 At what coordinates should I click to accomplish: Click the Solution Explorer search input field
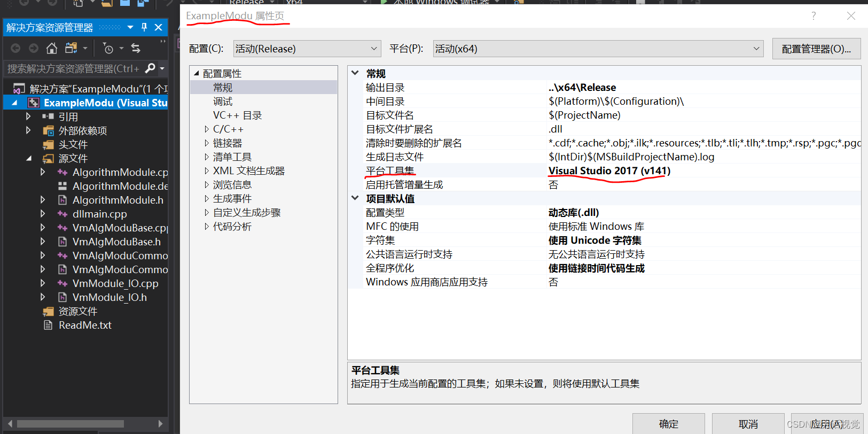point(73,68)
